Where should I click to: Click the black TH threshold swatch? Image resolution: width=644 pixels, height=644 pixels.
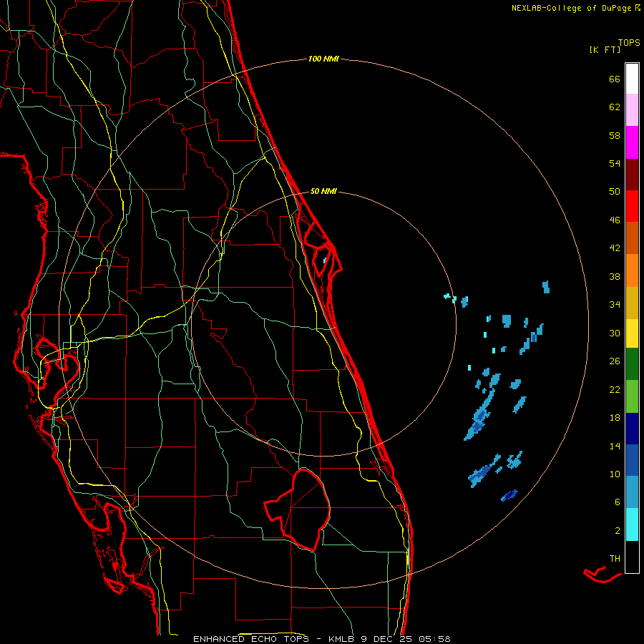(x=632, y=557)
